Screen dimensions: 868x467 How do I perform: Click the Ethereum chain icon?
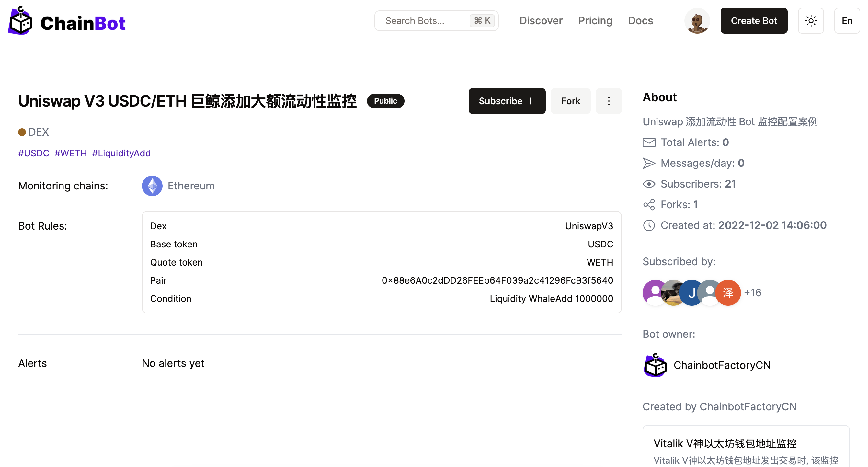pos(152,186)
